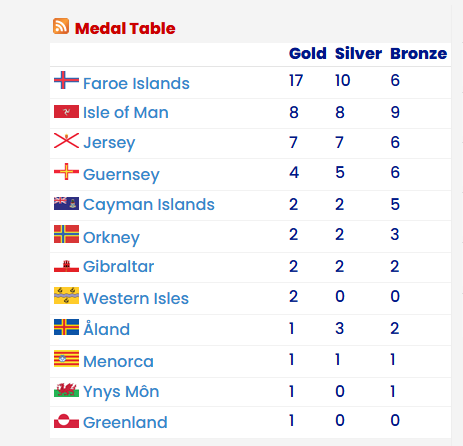The height and width of the screenshot is (446, 463).
Task: Click the Silver column header
Action: coord(358,54)
